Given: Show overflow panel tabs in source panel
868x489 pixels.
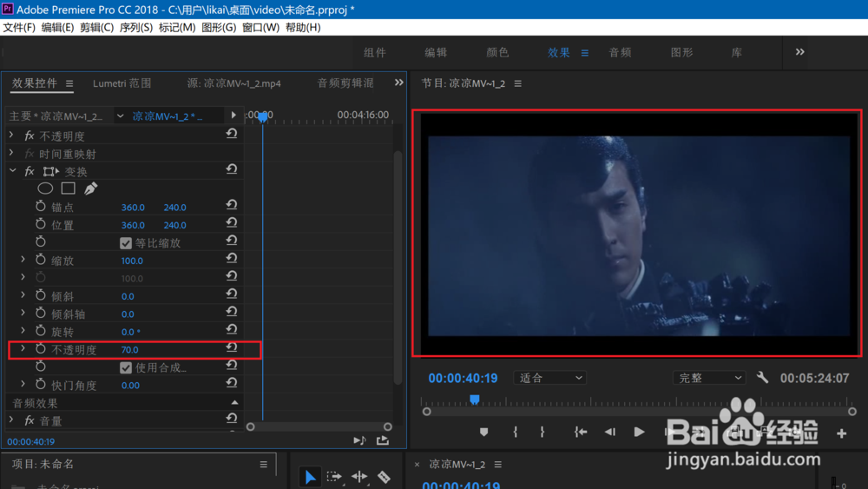Looking at the screenshot, I should click(x=399, y=83).
